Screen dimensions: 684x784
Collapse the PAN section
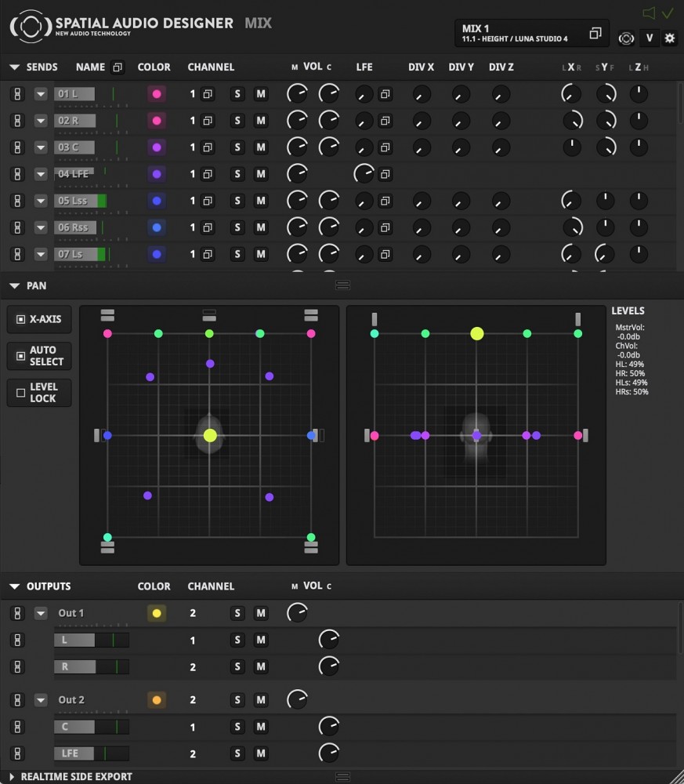(14, 286)
